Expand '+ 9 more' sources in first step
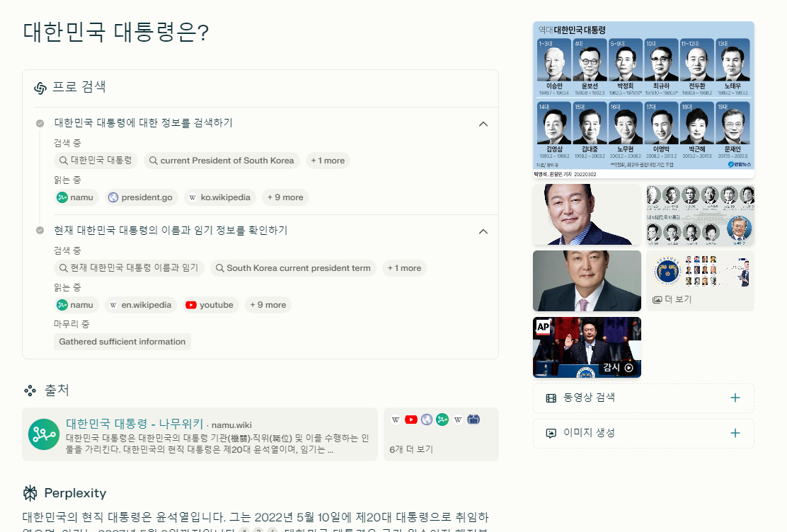 [x=285, y=197]
